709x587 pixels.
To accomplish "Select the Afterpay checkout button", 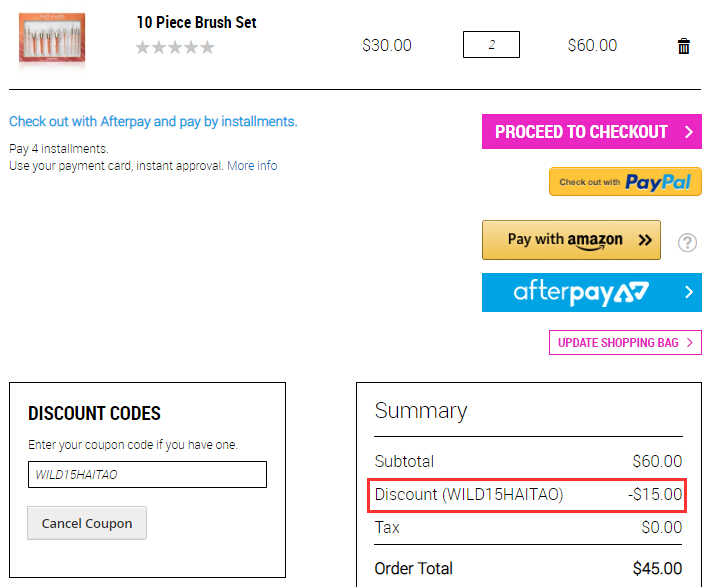I will [591, 293].
